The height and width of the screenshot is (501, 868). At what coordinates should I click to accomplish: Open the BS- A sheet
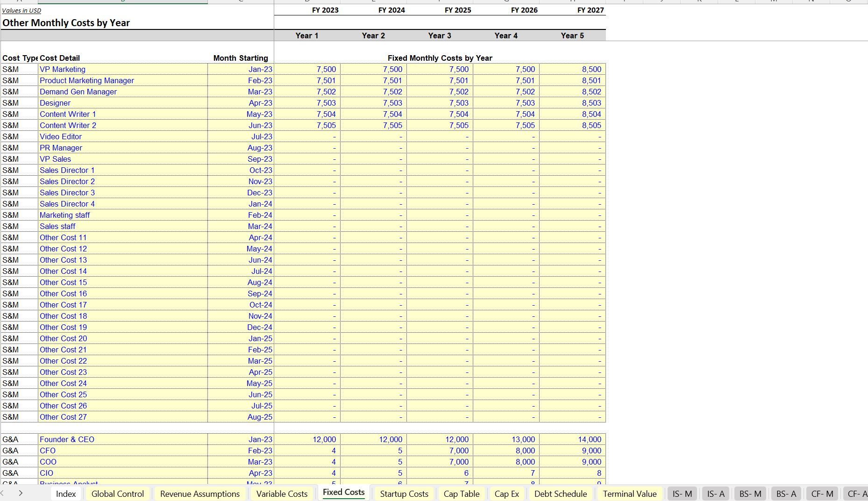point(786,494)
